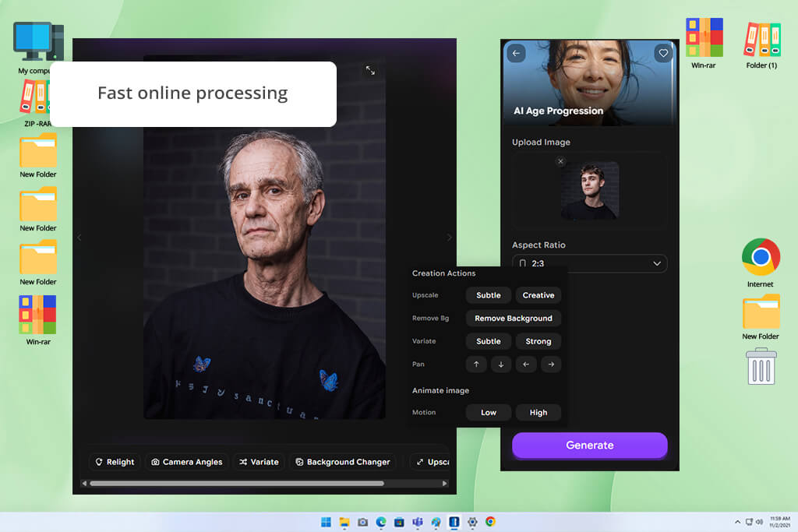Click the scrollbar left arrow
This screenshot has height=532, width=798.
point(84,484)
